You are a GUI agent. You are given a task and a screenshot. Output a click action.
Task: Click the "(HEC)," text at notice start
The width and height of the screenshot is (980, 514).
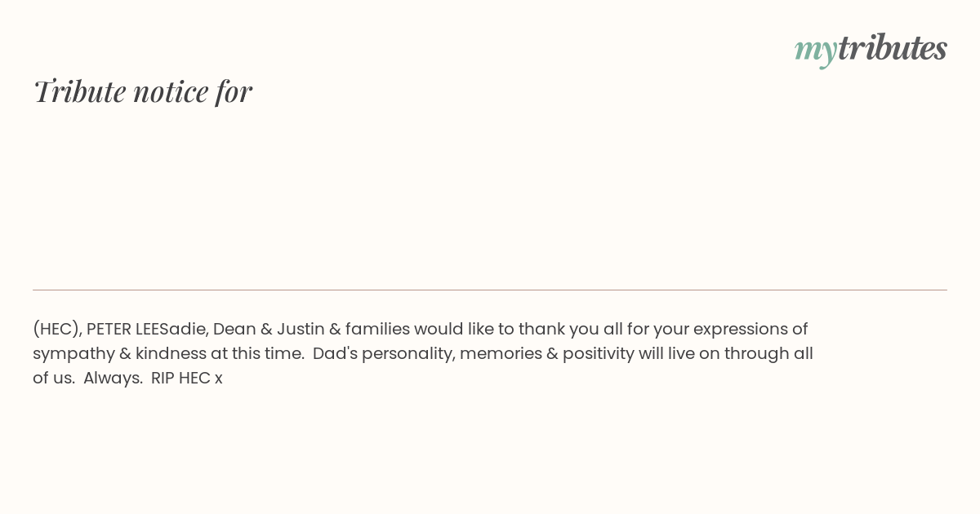tap(57, 330)
